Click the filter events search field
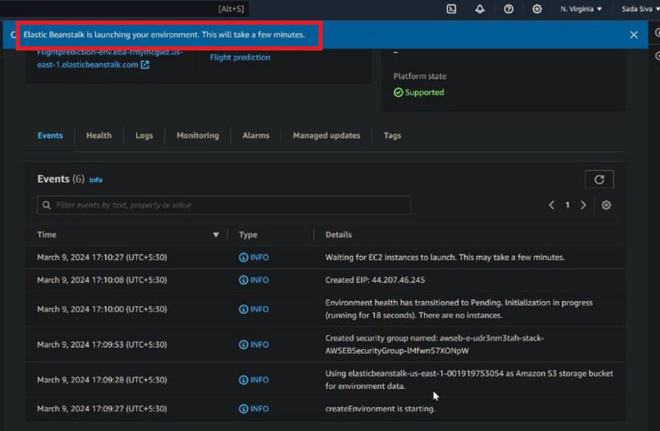Image resolution: width=660 pixels, height=431 pixels. point(224,205)
